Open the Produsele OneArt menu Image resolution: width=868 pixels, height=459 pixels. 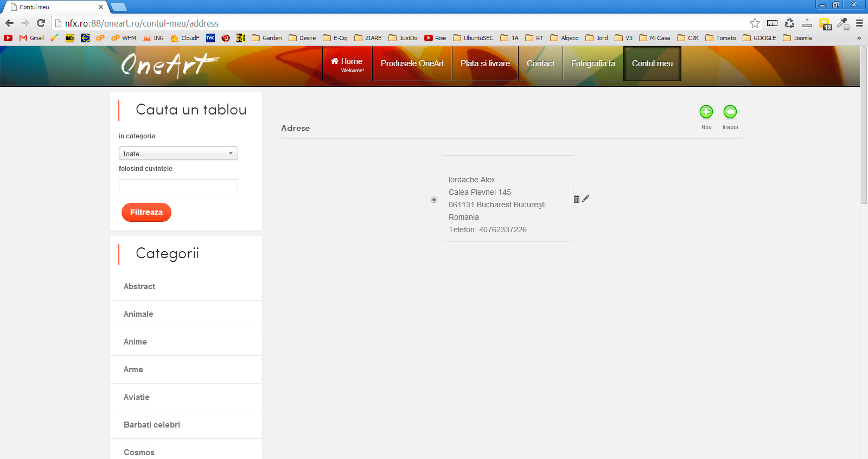pos(412,64)
